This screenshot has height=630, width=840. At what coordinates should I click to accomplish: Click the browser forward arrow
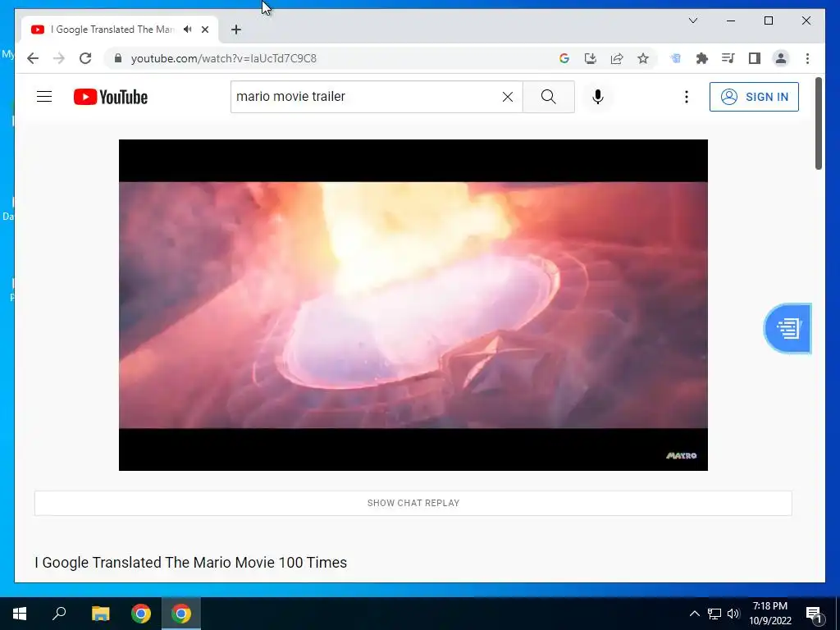59,58
